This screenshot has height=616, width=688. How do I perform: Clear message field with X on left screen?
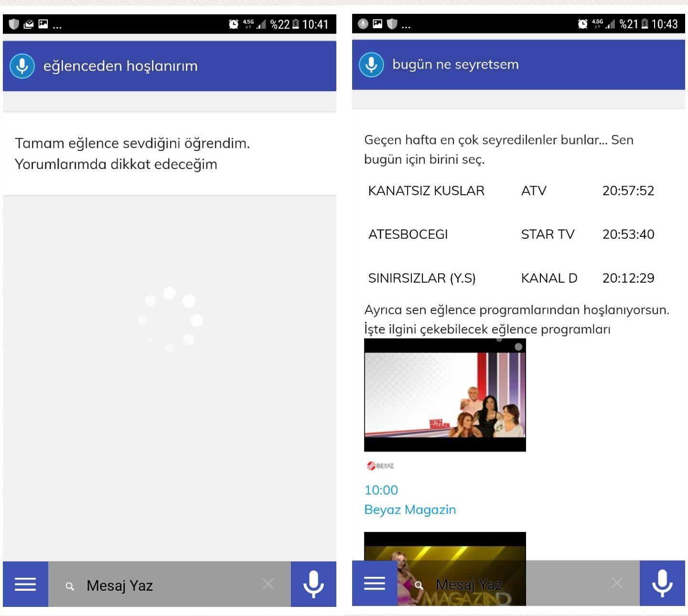coord(268,584)
